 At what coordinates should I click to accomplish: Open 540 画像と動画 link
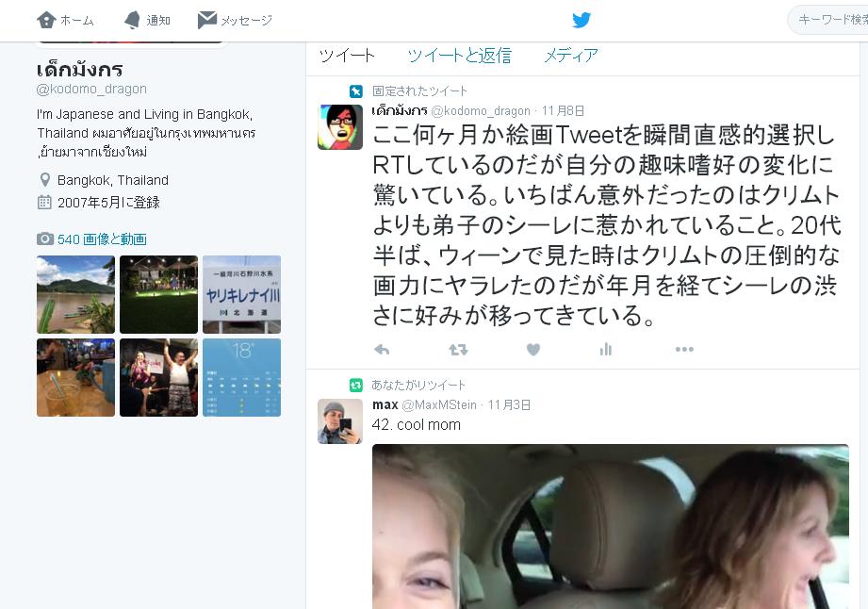click(x=102, y=239)
